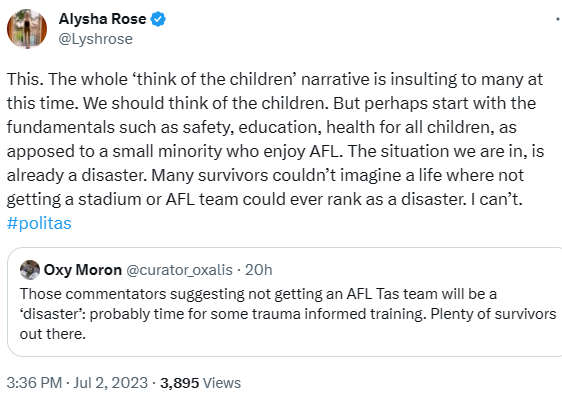Click the main tweet text starting 'This. The whole'
562x397 pixels.
click(x=275, y=139)
